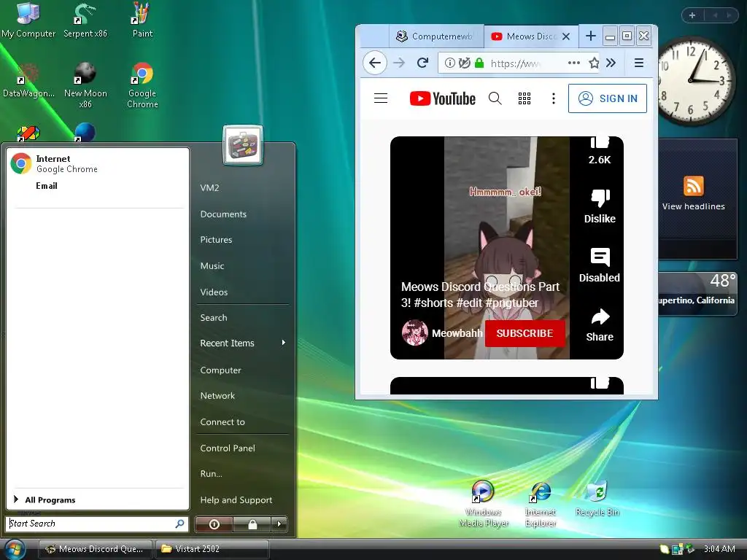Open the YouTube apps grid
747x560 pixels.
[x=525, y=98]
